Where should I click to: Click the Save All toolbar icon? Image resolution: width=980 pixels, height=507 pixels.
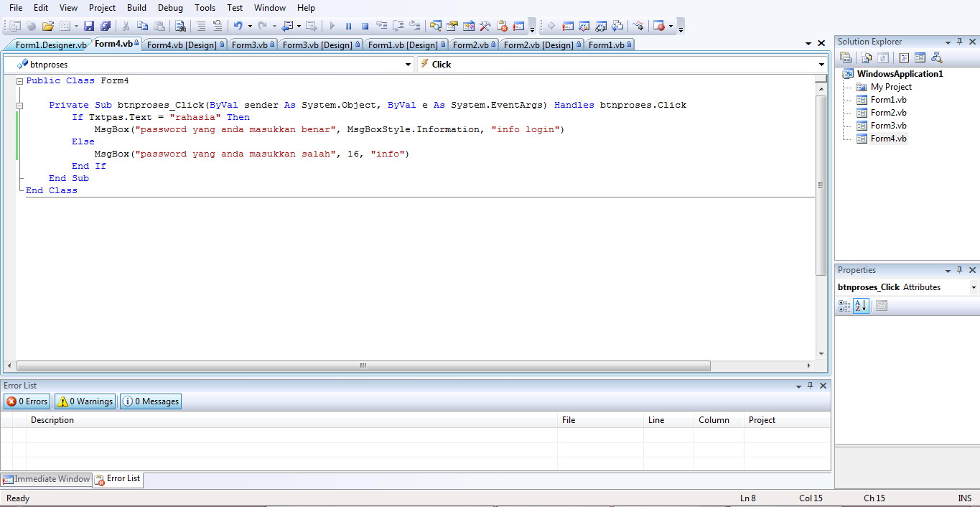point(106,26)
